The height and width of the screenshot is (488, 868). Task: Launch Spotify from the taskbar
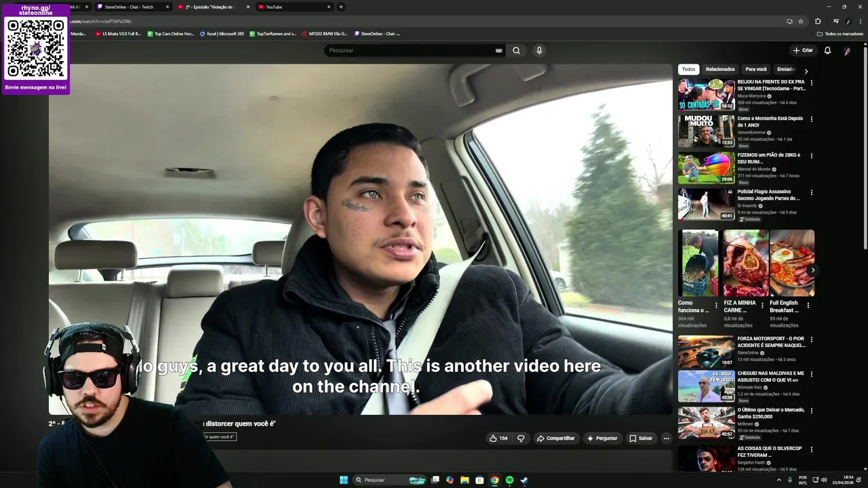pyautogui.click(x=509, y=480)
